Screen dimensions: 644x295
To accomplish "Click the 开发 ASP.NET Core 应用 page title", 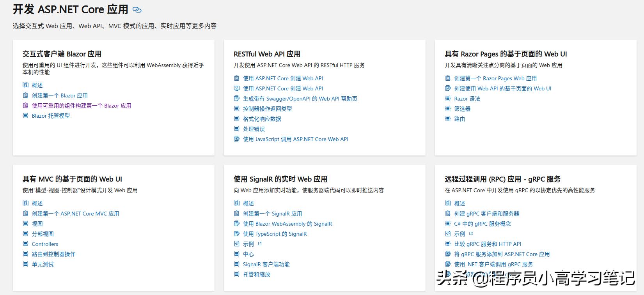I will point(71,9).
